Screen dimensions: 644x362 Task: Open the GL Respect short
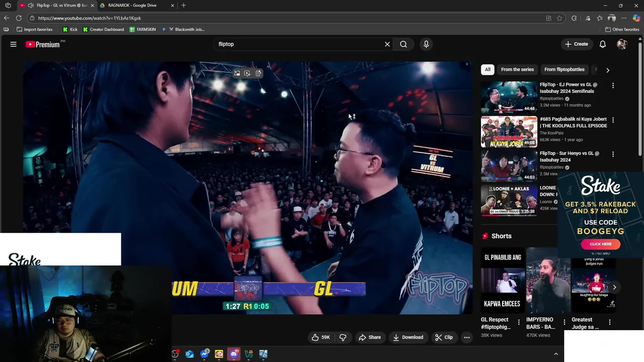click(x=502, y=280)
